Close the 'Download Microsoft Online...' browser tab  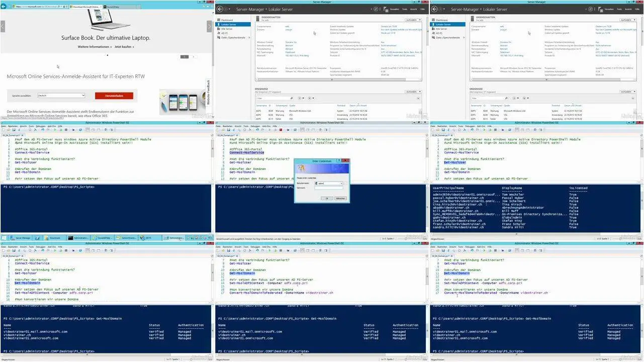pyautogui.click(x=101, y=7)
